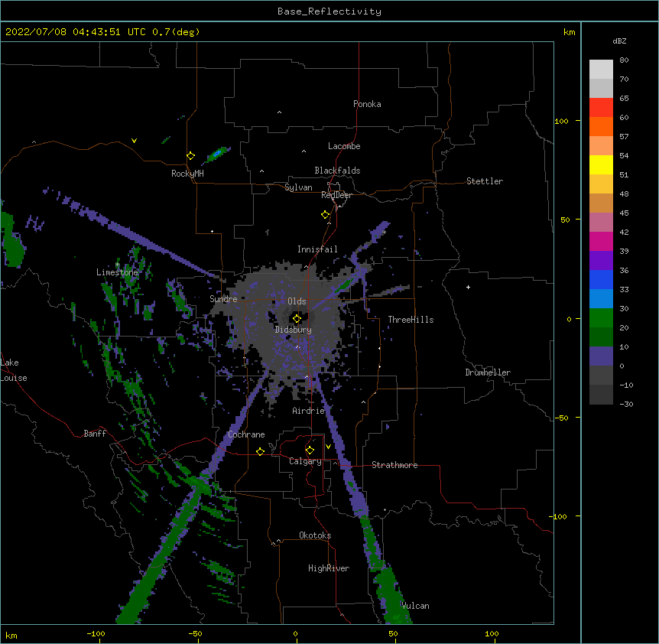Select the 10 dBZ slate-purple legend swatch
The image size is (659, 644).
[601, 356]
